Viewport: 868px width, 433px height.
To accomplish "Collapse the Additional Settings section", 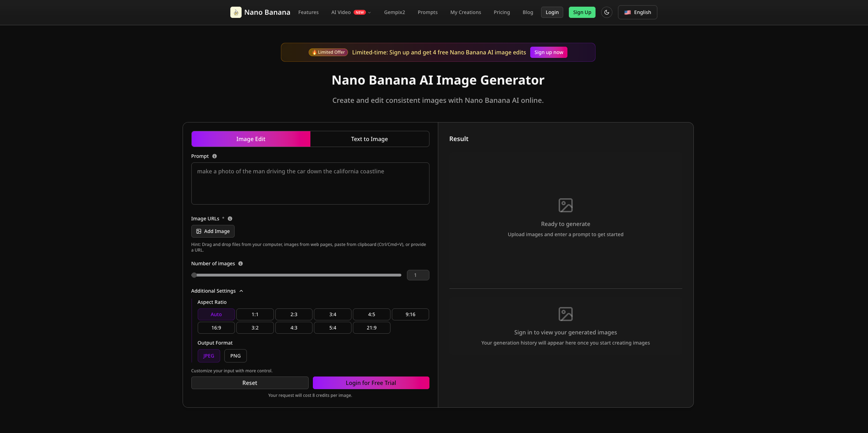I will (241, 291).
